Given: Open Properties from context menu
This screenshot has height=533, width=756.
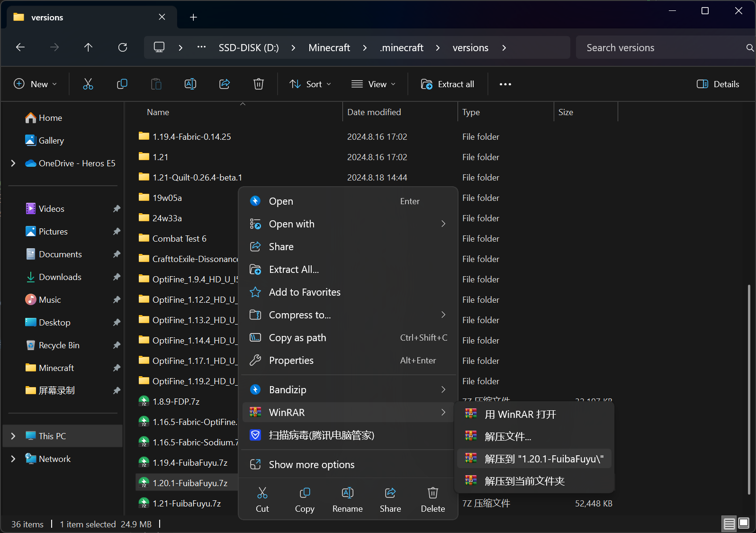Looking at the screenshot, I should 348,361.
